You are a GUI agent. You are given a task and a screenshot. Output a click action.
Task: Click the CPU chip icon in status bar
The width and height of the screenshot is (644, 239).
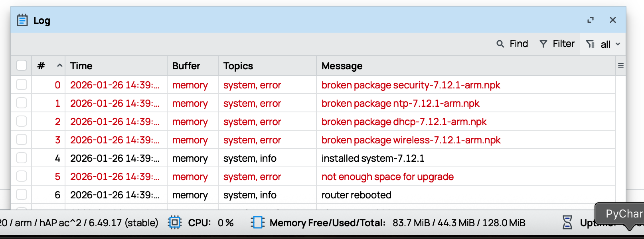pyautogui.click(x=175, y=222)
